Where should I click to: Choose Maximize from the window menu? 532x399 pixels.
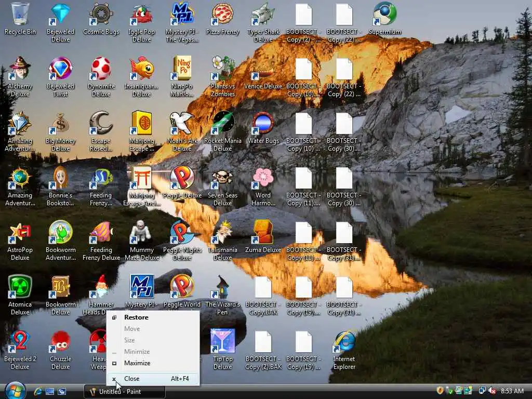153,363
